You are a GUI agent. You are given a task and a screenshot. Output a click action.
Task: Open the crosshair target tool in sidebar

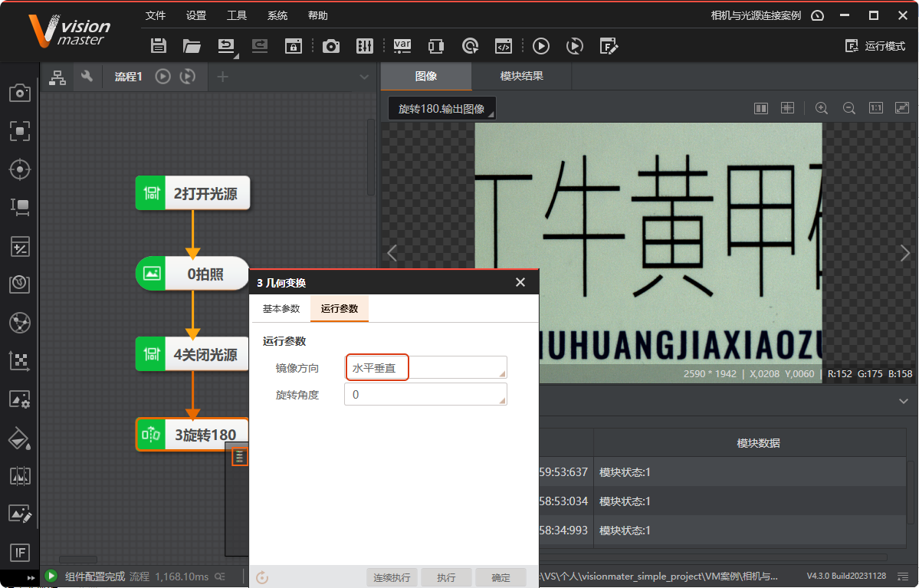[20, 169]
